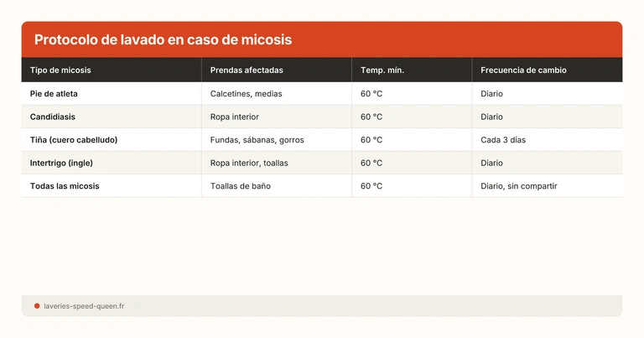The width and height of the screenshot is (644, 338).
Task: Click the 'Temp. mín.' column header
Action: [x=382, y=70]
